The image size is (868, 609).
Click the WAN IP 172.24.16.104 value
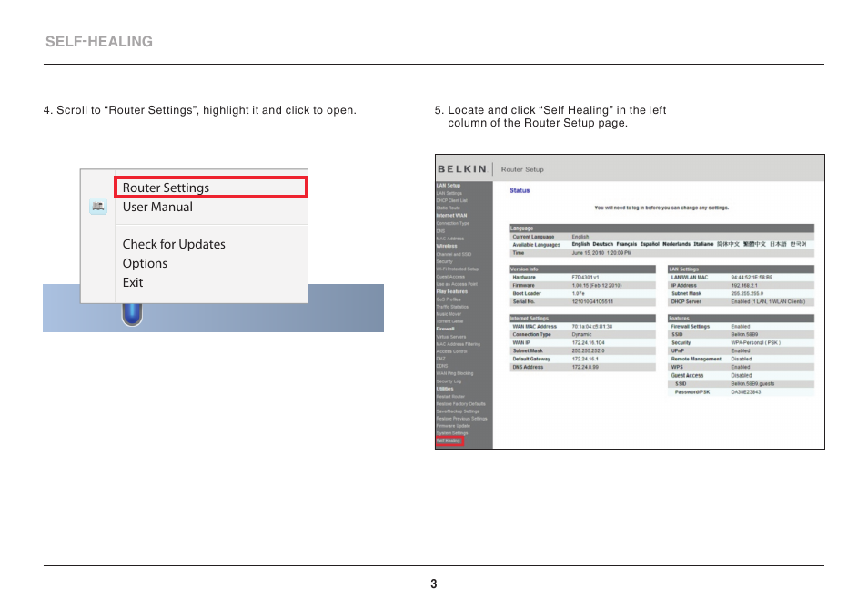589,342
